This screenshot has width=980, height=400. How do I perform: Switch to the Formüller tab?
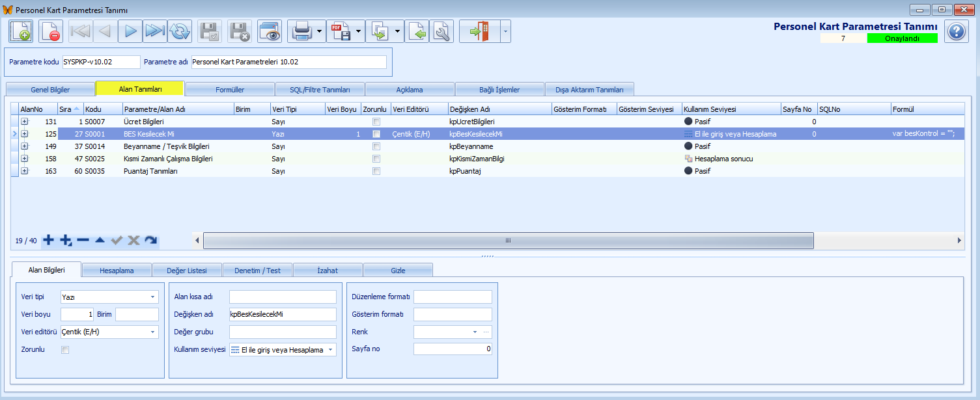(x=229, y=89)
